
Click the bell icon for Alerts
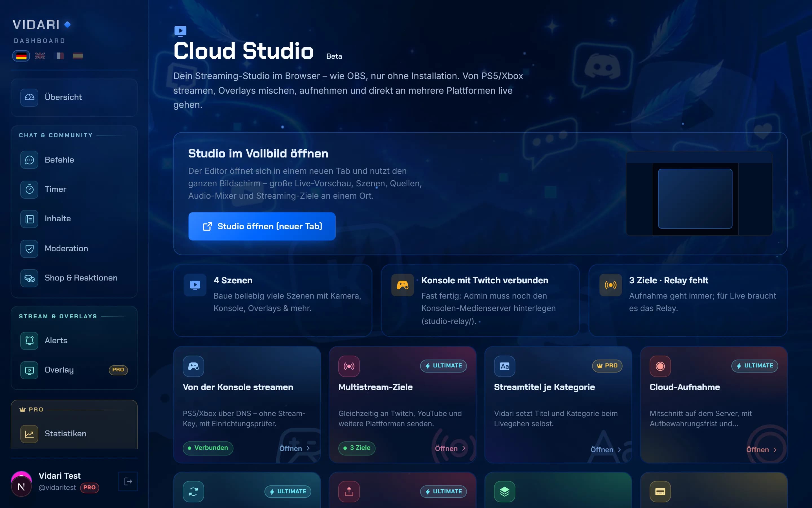click(29, 341)
